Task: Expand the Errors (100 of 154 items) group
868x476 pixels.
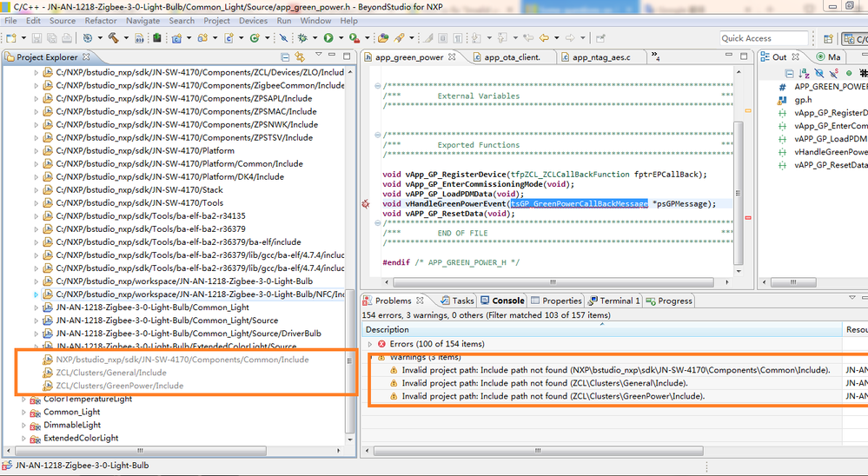Action: coord(370,344)
